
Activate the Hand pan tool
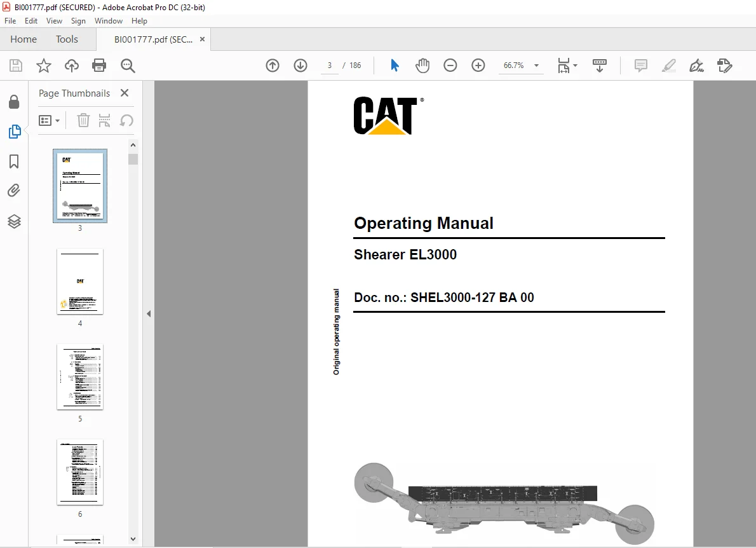(422, 65)
